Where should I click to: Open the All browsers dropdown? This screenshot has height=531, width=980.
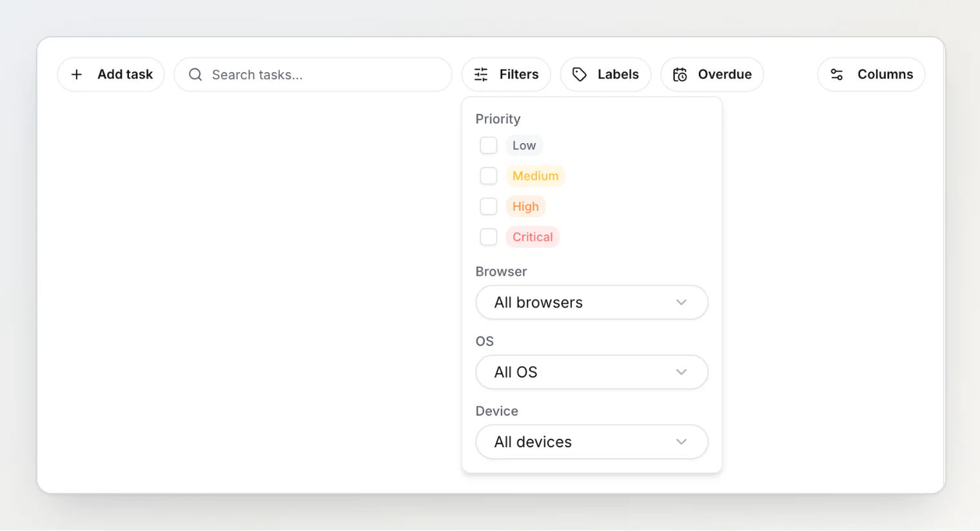[x=592, y=302]
